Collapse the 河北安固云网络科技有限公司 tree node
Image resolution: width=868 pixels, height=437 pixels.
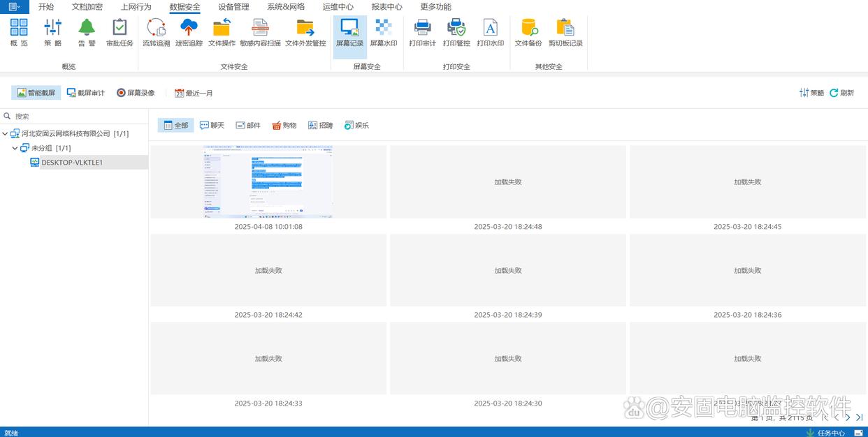(6, 133)
